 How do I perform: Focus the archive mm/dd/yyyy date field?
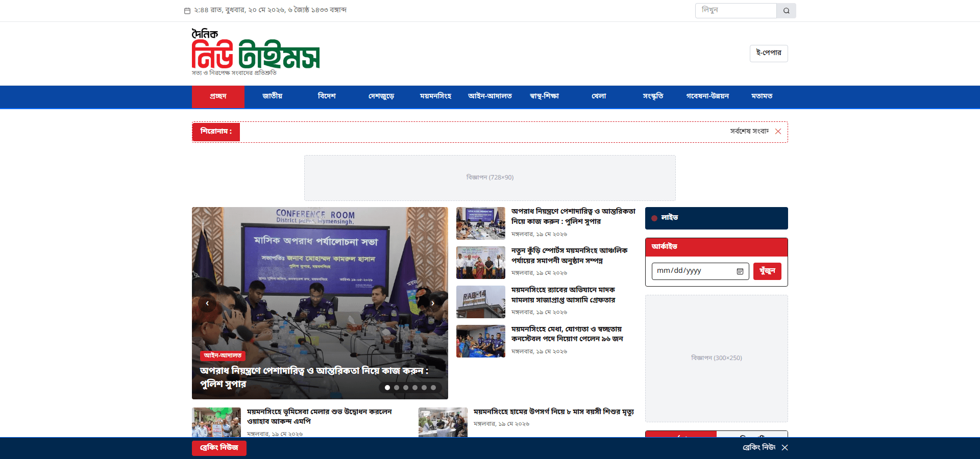pos(700,271)
